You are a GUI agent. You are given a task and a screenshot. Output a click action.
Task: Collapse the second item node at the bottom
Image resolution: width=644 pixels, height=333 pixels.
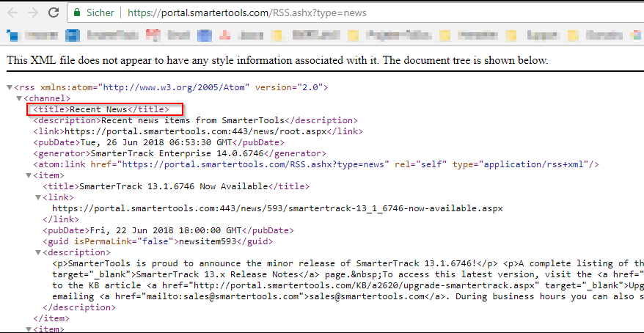click(29, 329)
